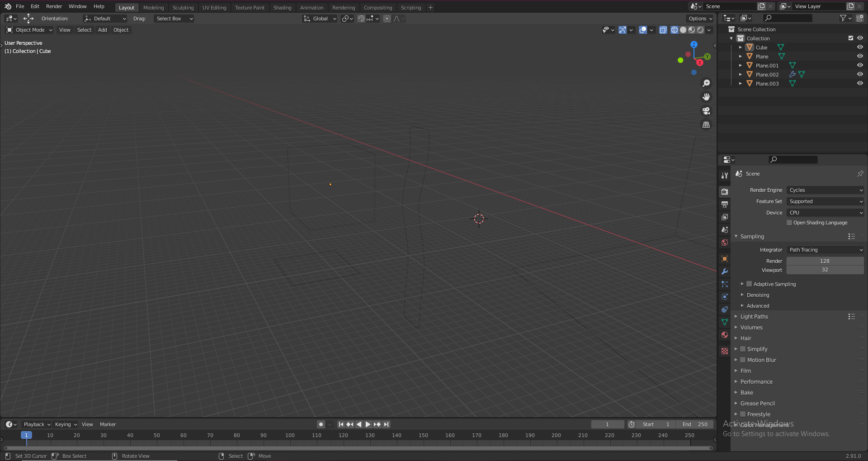Switch viewport to rendered shading mode

coord(700,30)
